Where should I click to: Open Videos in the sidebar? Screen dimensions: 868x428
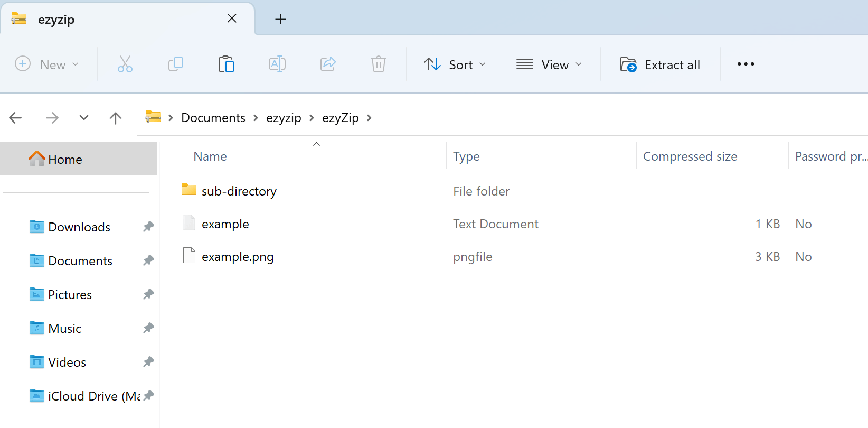67,362
